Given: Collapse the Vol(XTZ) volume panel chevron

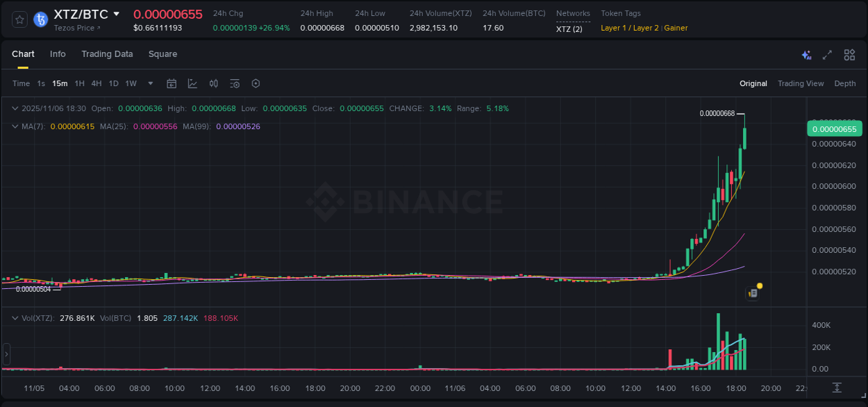Looking at the screenshot, I should click(x=15, y=317).
